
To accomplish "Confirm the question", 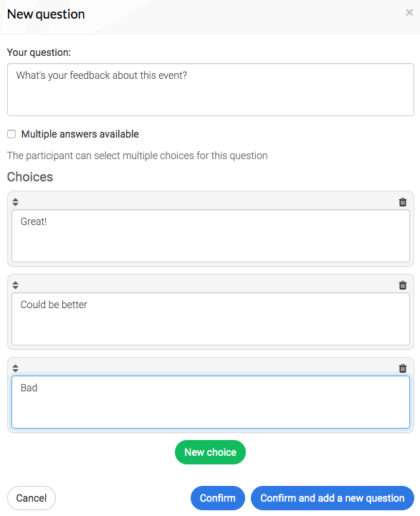I will tap(218, 498).
